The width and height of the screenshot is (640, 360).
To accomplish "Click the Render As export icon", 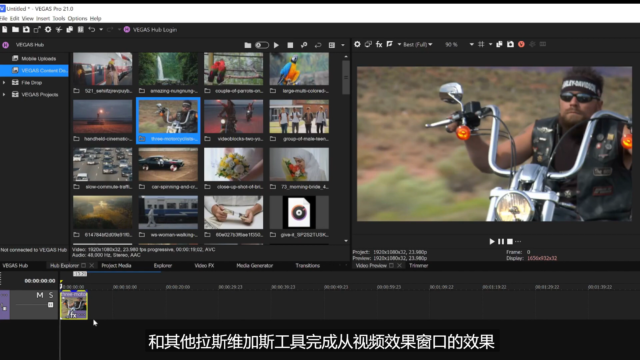I will click(37, 29).
